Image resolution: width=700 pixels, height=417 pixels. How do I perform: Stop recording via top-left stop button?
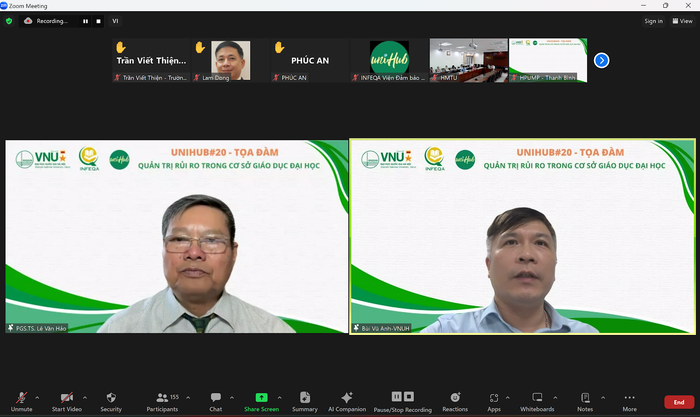point(98,21)
